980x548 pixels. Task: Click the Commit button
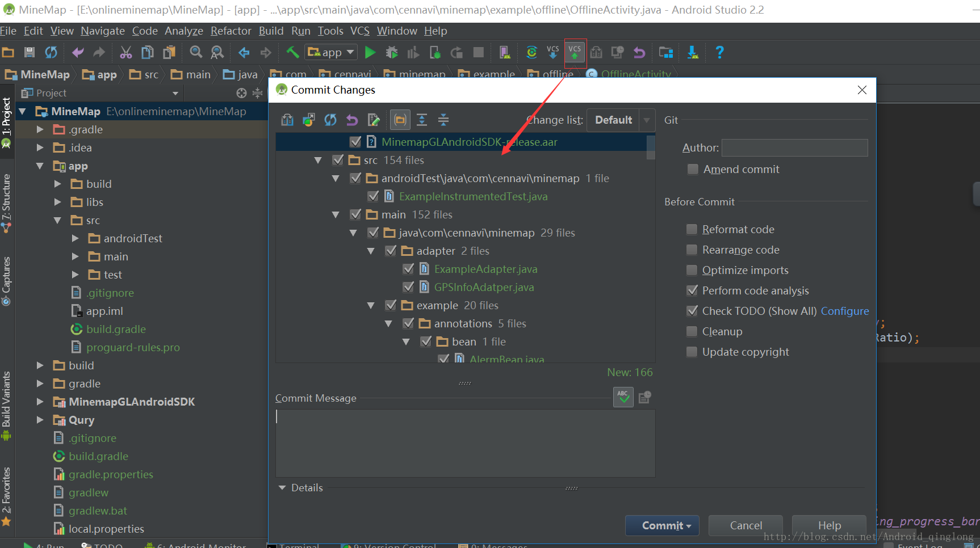pos(662,525)
